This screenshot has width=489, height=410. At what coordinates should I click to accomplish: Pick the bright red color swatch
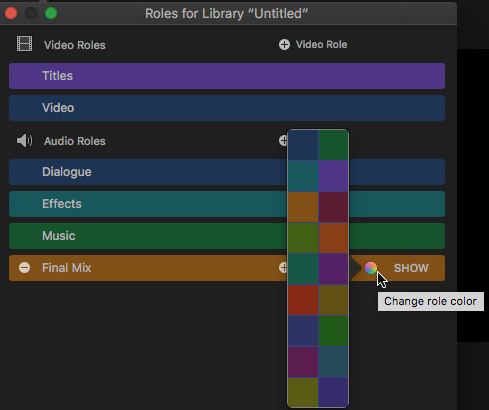pyautogui.click(x=303, y=300)
